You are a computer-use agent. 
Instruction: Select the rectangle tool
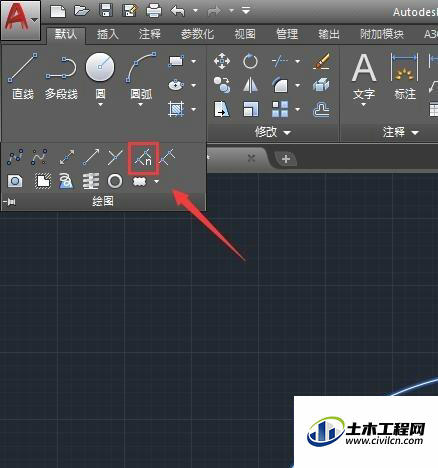click(176, 61)
